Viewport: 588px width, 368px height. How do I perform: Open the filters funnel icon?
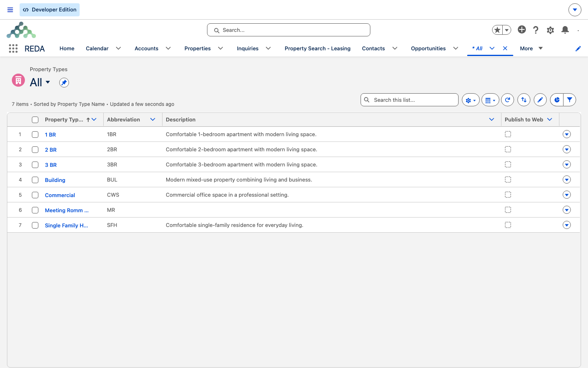[570, 100]
